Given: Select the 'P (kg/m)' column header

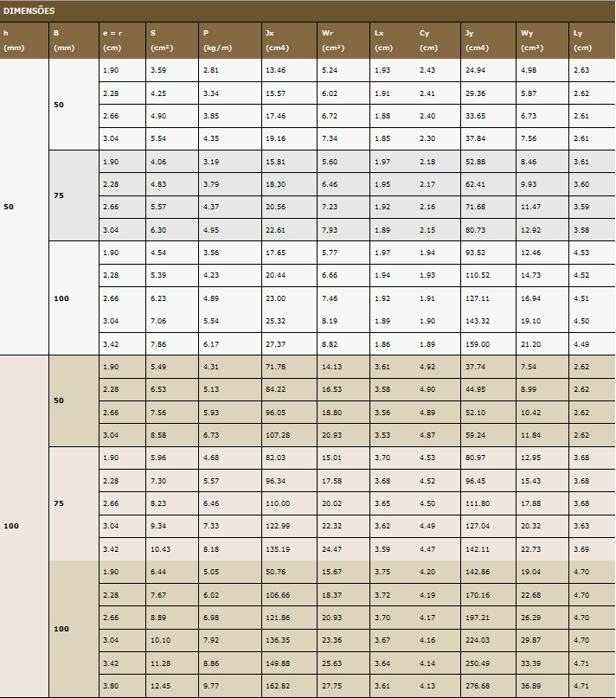Looking at the screenshot, I should coord(230,41).
